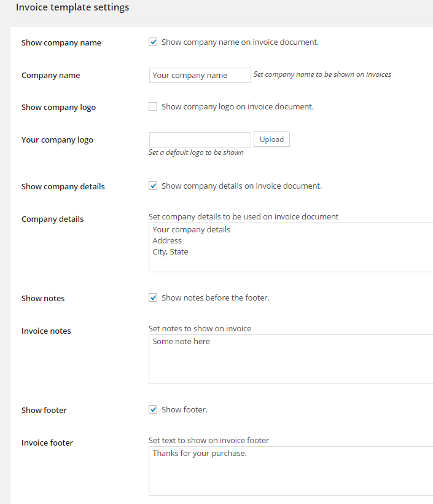Viewport: 433px width, 504px height.
Task: Click the Invoice template settings heading
Action: click(72, 8)
